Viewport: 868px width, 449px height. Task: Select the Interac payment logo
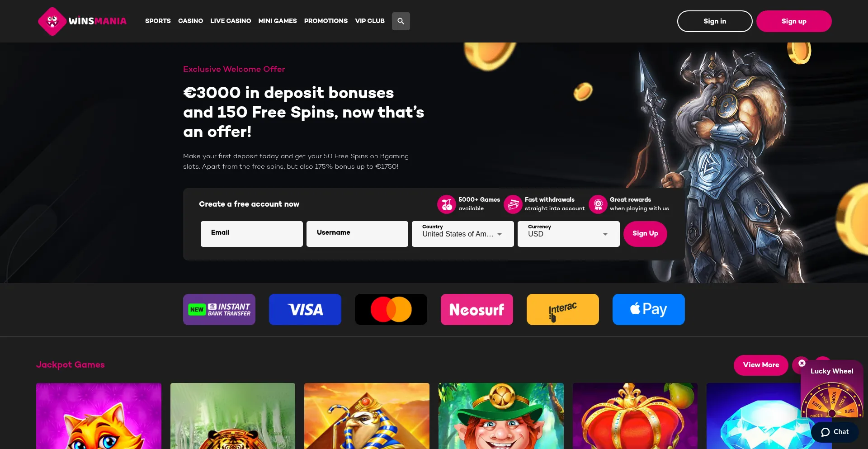pyautogui.click(x=563, y=310)
